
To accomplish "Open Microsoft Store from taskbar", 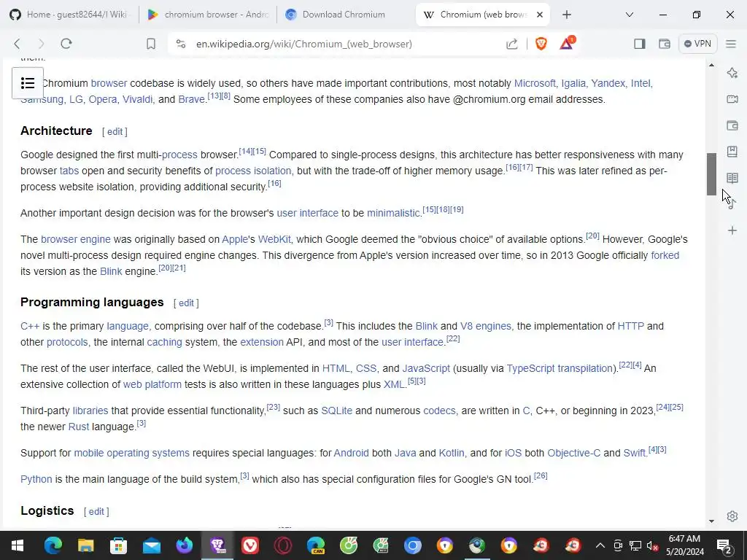I will coord(119,545).
